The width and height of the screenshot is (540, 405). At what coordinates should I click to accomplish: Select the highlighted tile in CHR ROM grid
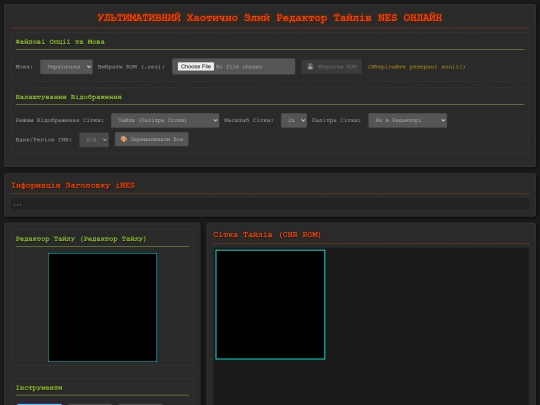coord(270,305)
